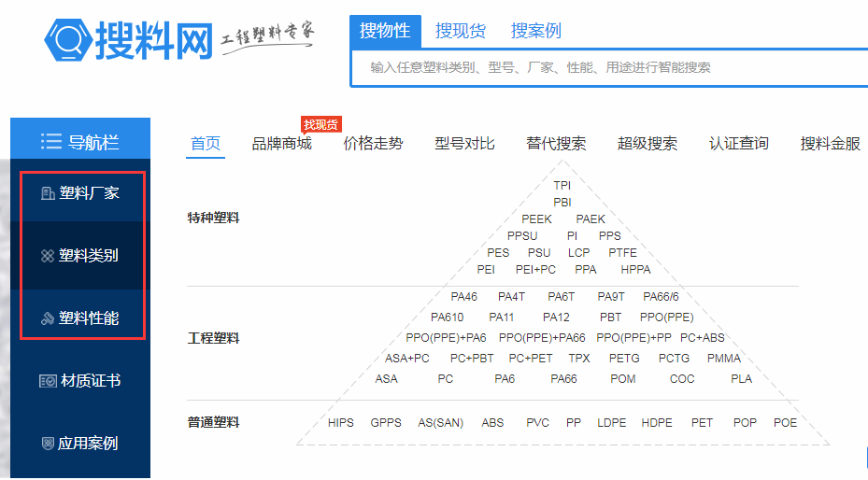Focus the plastic search input field
Screen dimensions: 868x480
pyautogui.click(x=607, y=67)
